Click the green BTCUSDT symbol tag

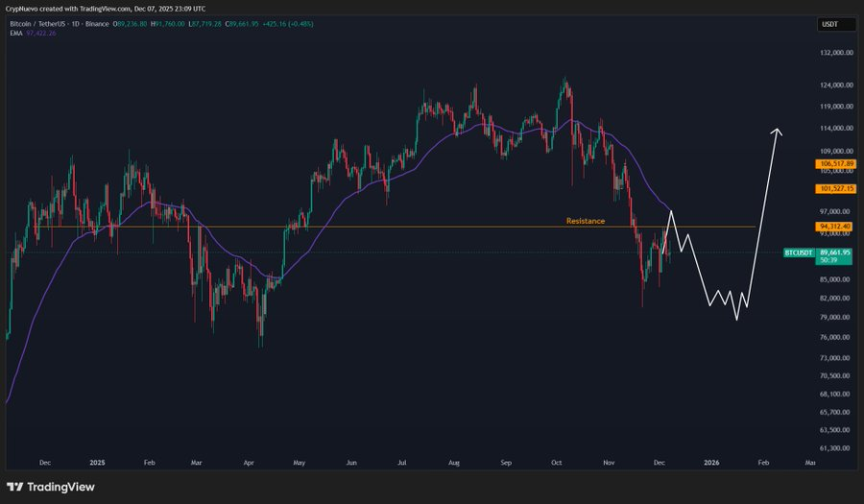click(799, 252)
